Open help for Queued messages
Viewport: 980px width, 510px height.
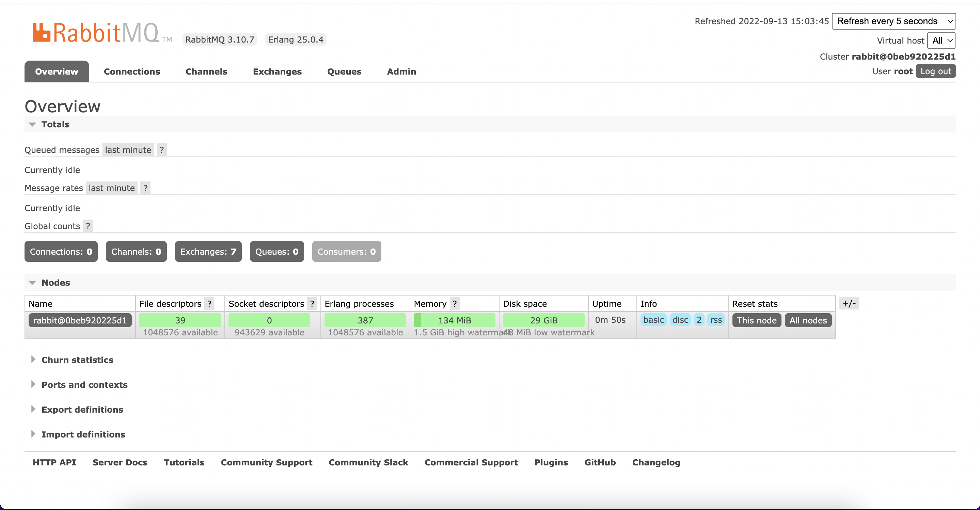point(162,150)
